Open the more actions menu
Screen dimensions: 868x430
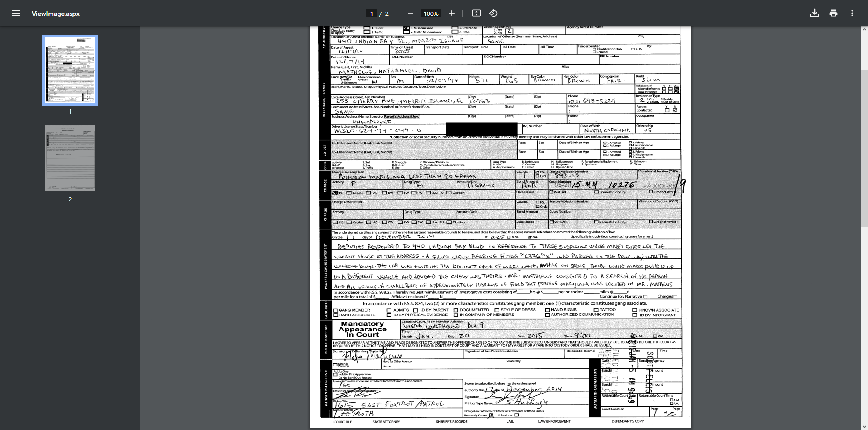852,13
